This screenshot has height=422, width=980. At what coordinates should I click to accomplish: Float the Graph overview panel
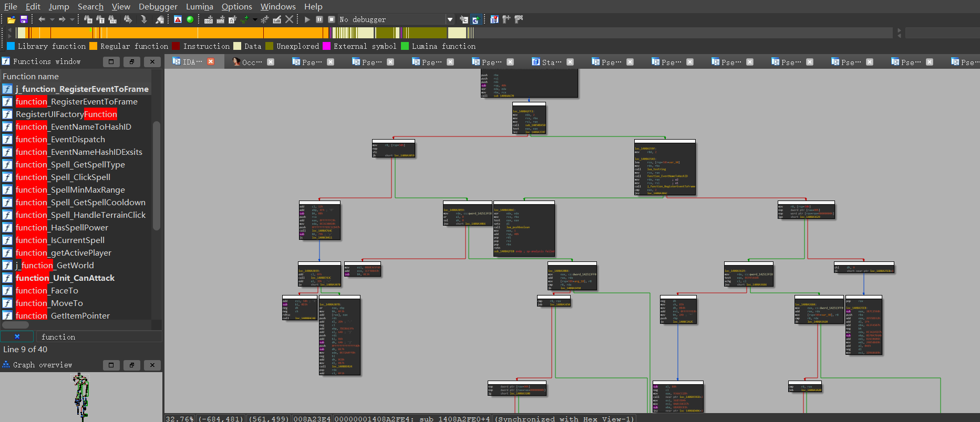pyautogui.click(x=132, y=365)
